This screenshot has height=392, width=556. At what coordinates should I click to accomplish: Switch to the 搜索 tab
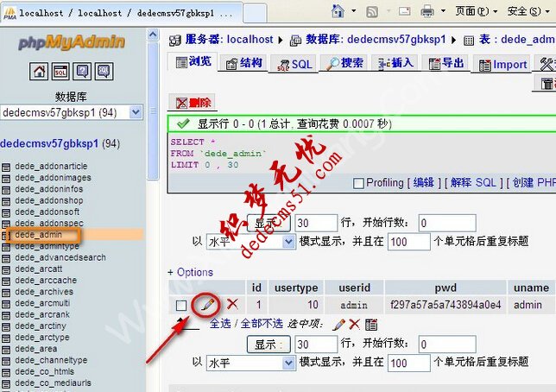coord(344,64)
